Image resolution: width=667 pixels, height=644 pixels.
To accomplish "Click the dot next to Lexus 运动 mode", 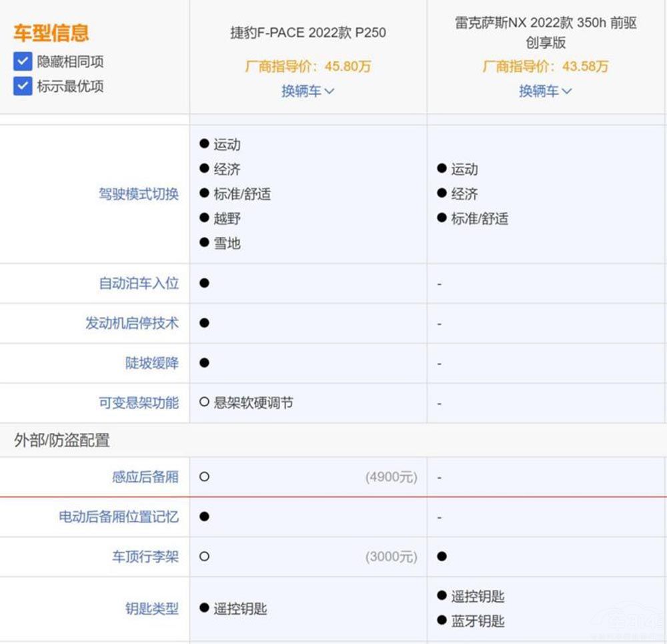I will (440, 169).
